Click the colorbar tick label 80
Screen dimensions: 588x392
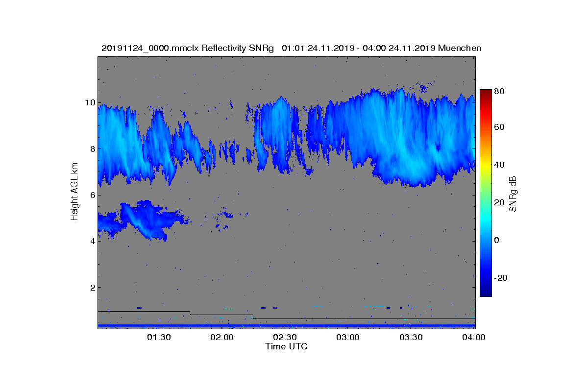[x=500, y=91]
